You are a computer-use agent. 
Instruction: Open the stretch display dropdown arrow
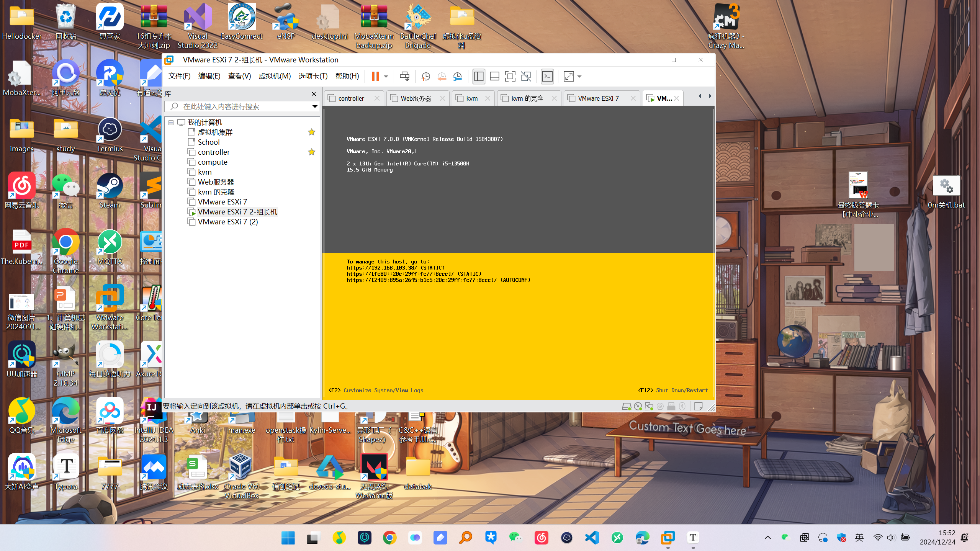(x=579, y=77)
